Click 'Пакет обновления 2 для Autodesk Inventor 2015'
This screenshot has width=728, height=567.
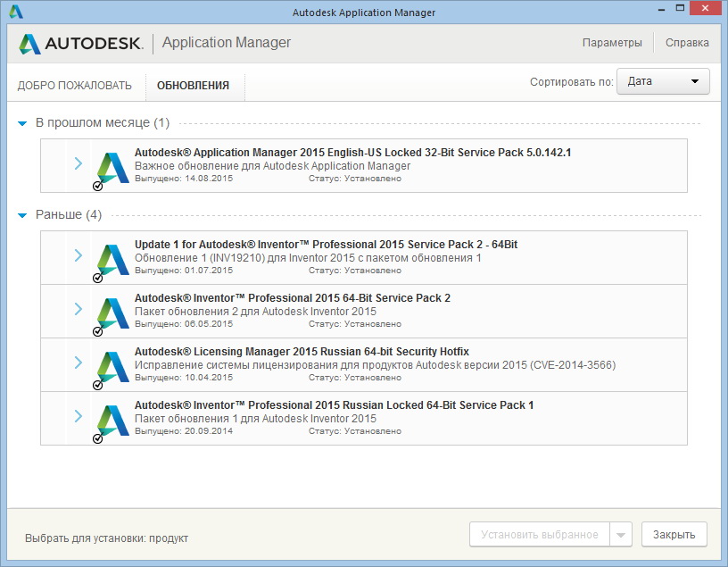(255, 312)
